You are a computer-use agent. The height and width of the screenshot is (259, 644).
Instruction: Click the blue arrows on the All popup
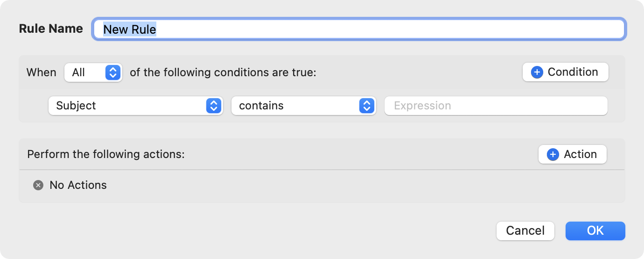[x=113, y=72]
